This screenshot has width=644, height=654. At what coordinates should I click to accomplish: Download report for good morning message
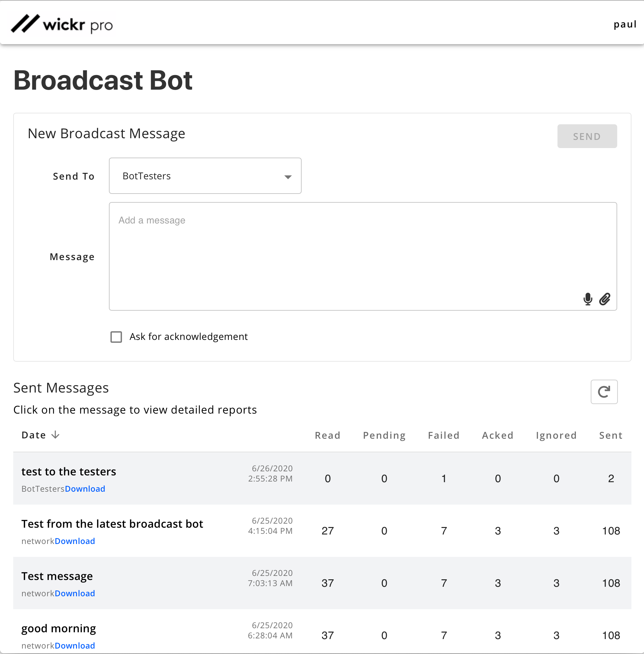75,646
